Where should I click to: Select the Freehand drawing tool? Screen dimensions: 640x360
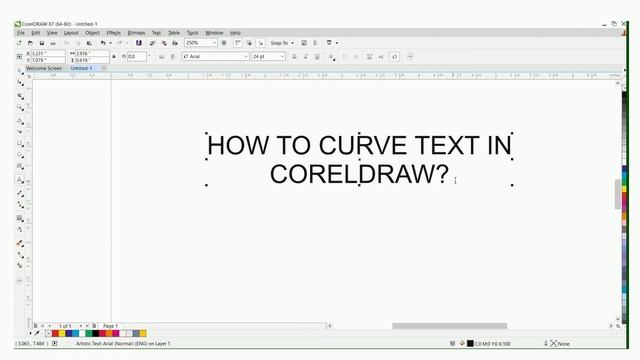[20, 121]
